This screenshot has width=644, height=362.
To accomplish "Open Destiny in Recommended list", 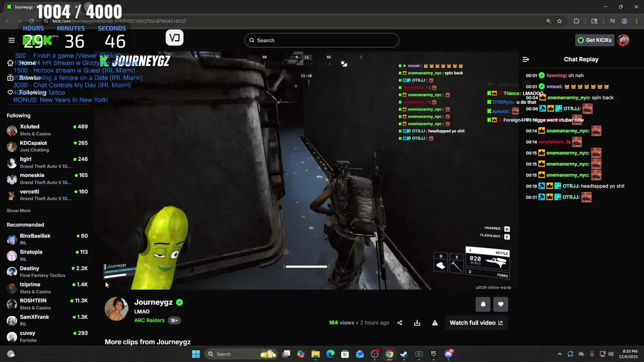I will 47,271.
